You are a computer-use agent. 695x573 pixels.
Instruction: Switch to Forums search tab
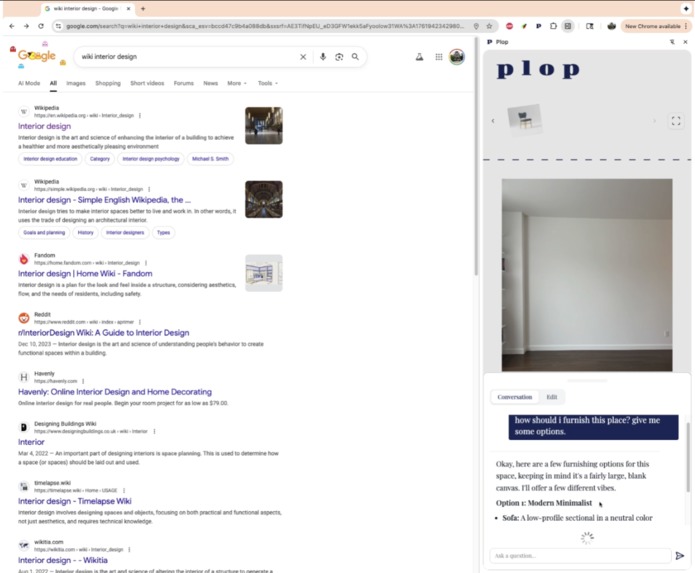click(184, 83)
